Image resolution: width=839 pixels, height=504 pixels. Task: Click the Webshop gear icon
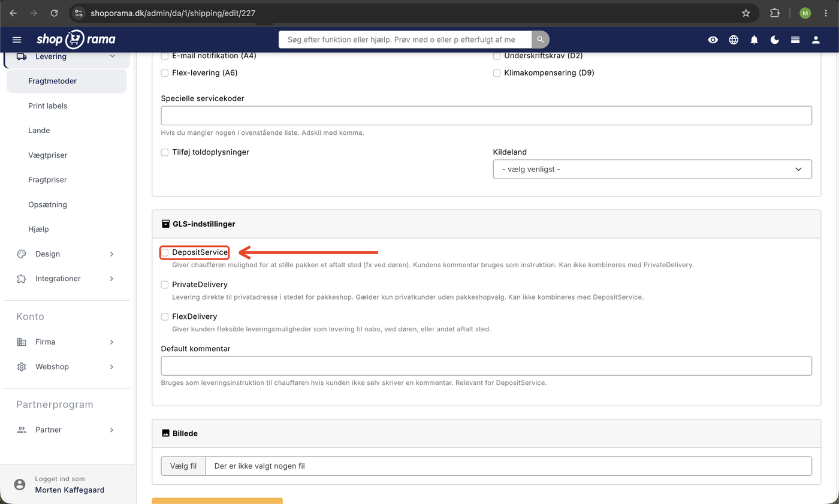coord(22,367)
